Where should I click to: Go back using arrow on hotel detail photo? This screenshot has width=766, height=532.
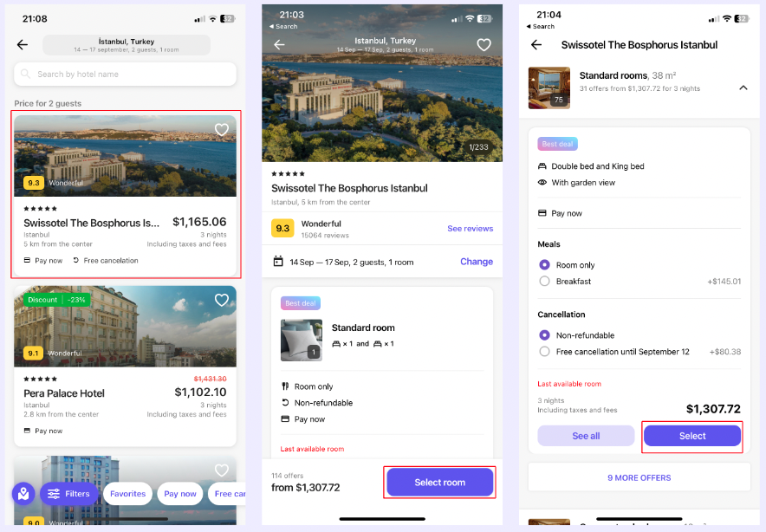click(279, 45)
